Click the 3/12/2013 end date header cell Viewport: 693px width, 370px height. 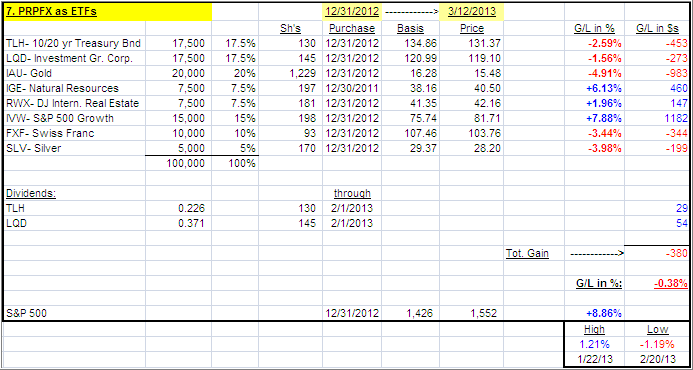[472, 12]
